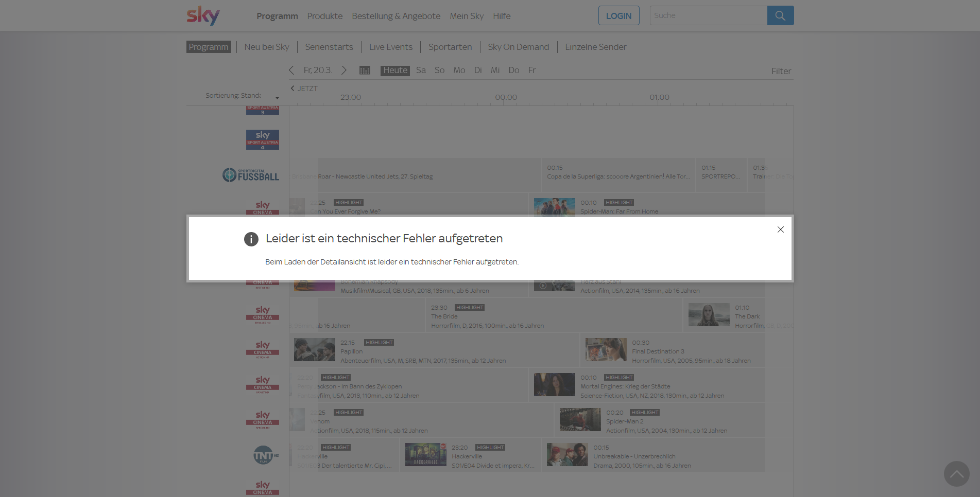
Task: Open the calendar grid date picker
Action: tap(365, 70)
